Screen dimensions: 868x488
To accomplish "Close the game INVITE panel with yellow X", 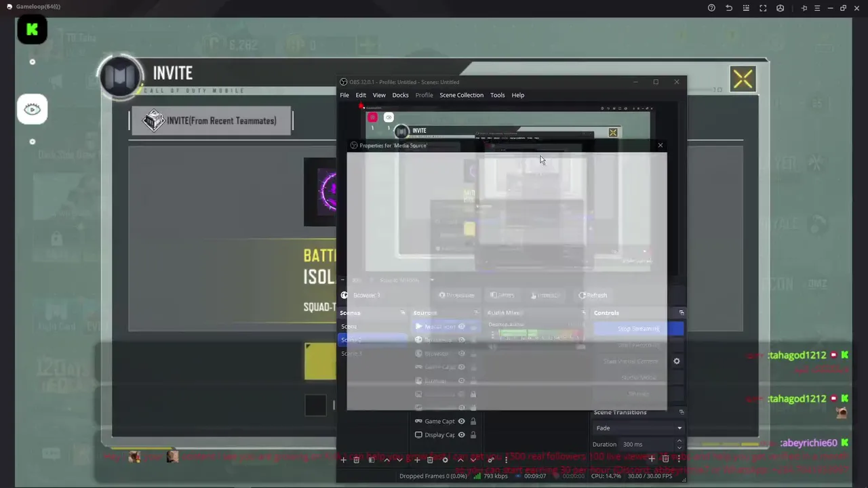I will coord(743,79).
